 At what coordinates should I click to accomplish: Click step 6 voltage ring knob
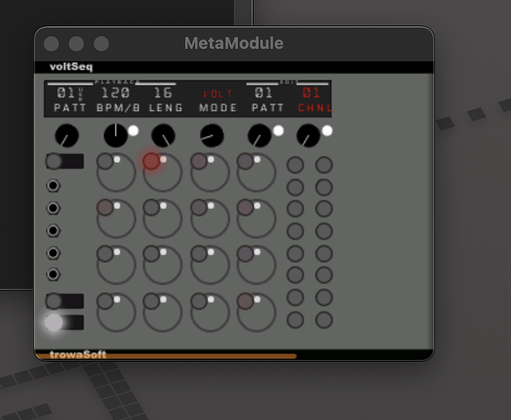pos(162,219)
